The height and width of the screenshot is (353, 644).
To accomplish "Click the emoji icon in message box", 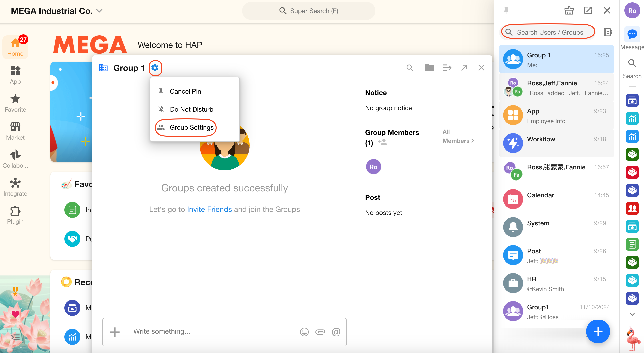I will (x=304, y=332).
